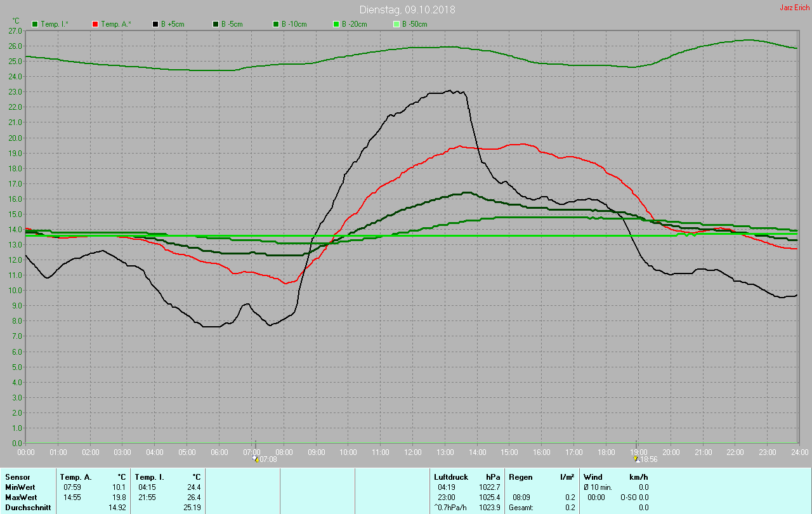Click the chart title Dienstag, 09.10.2018
The image size is (812, 514).
pyautogui.click(x=407, y=10)
